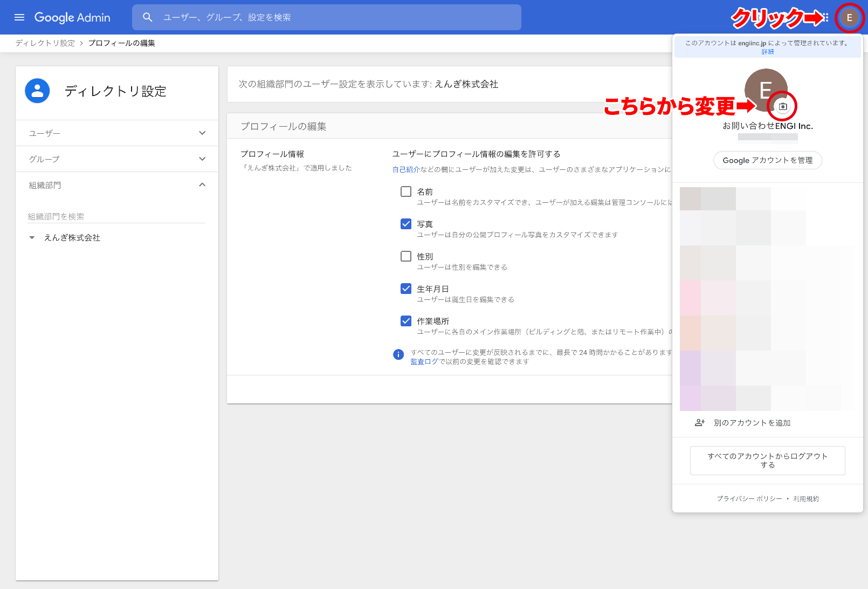Open the 詳細 link in account panel
868x589 pixels.
click(x=768, y=52)
